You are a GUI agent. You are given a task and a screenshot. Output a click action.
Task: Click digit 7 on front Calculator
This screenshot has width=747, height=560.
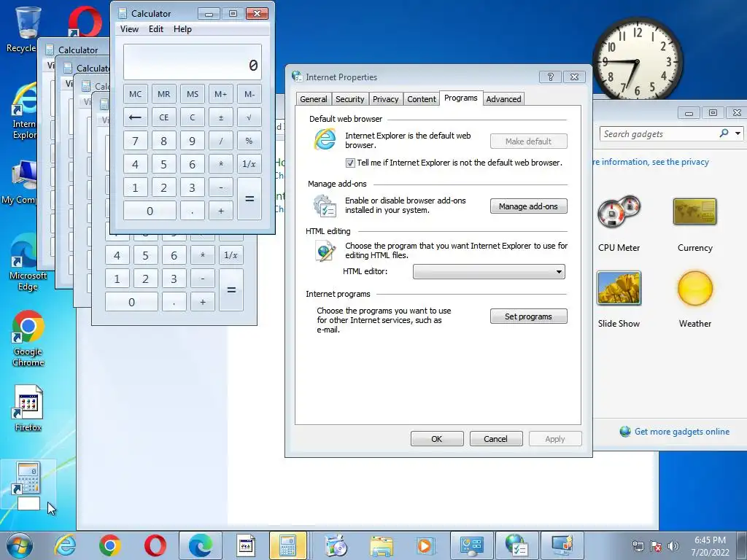click(x=135, y=141)
